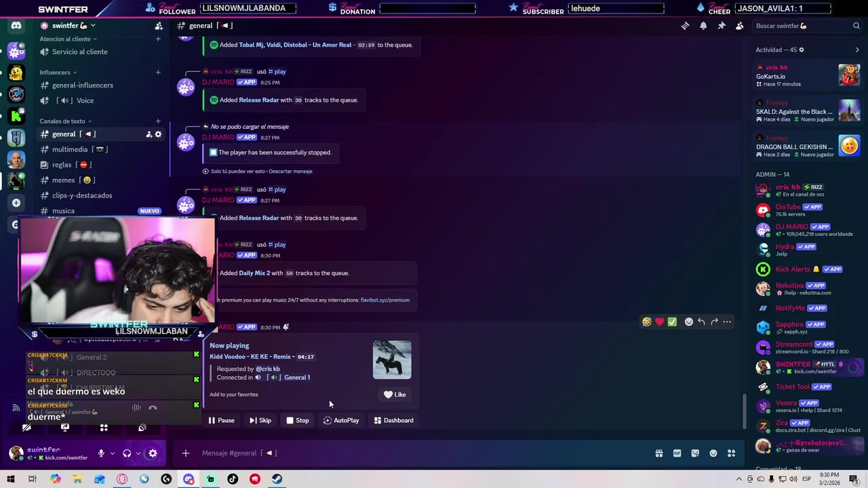
Task: Collapse Influencers category
Action: pyautogui.click(x=58, y=73)
